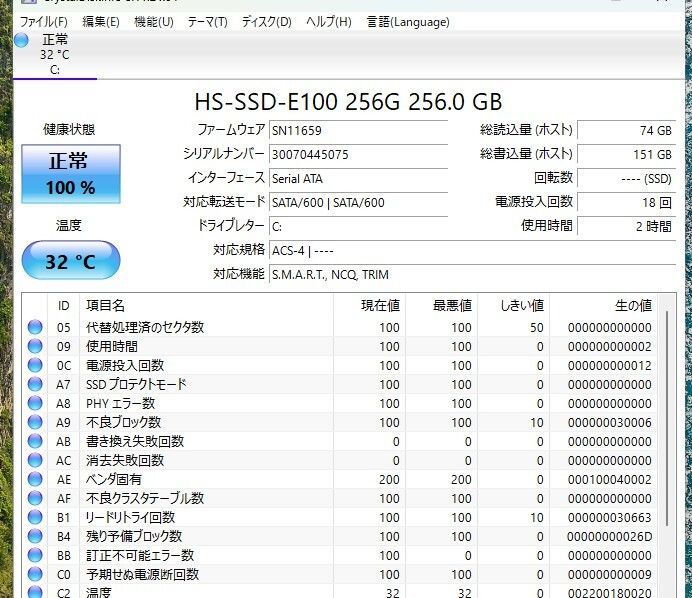Click the 正常 100 % health status button
692x598 pixels.
pyautogui.click(x=70, y=174)
